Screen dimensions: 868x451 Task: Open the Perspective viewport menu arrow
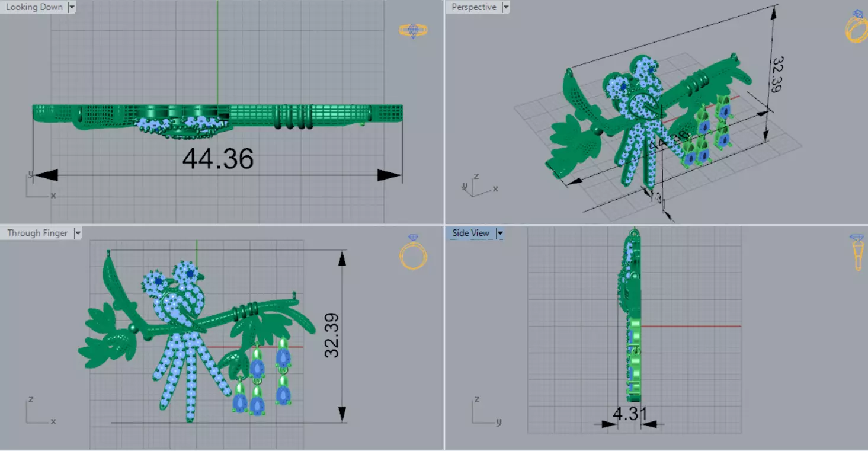[x=505, y=7]
